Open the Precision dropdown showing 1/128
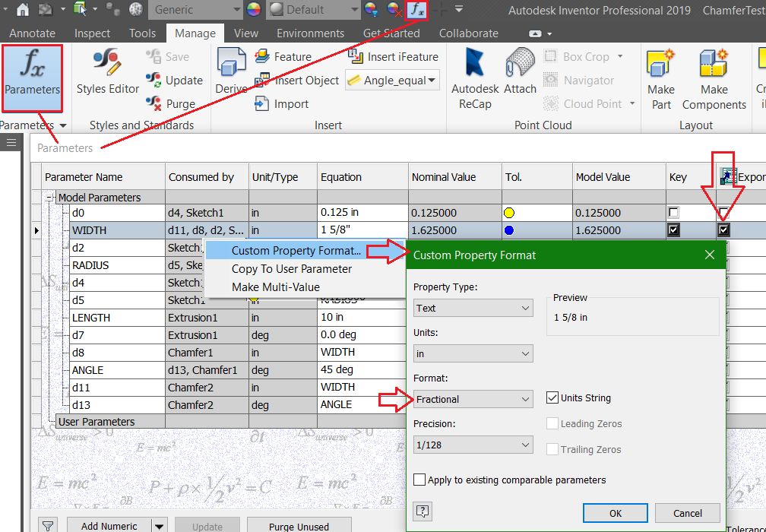Image resolution: width=766 pixels, height=532 pixels. click(473, 445)
